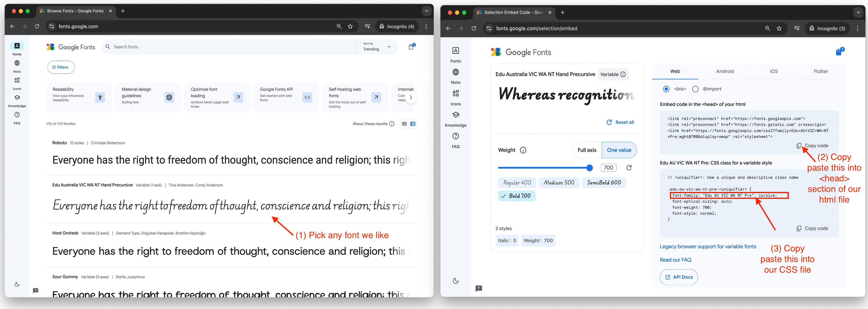Screen dimensions: 868x309
Task: Open Readability knowledge card
Action: pyautogui.click(x=79, y=97)
